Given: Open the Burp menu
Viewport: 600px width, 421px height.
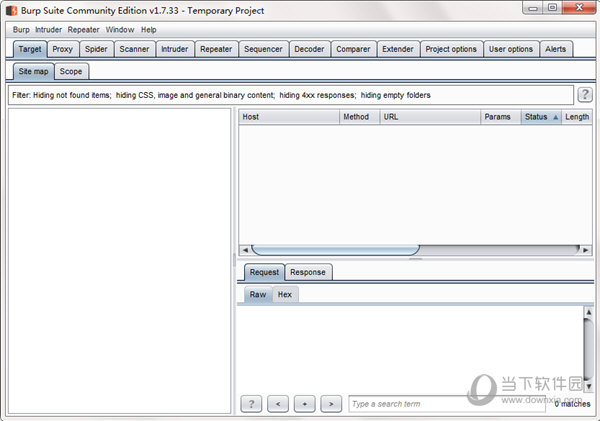Looking at the screenshot, I should coord(21,30).
